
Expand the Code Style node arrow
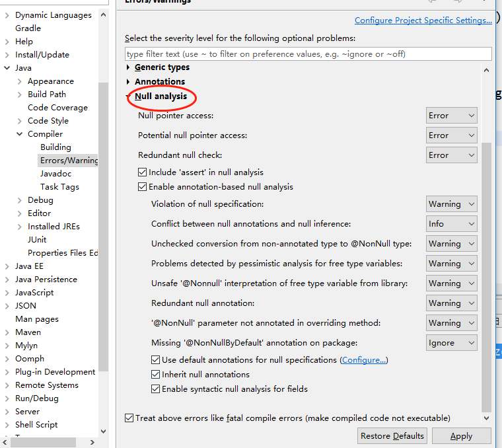click(20, 121)
